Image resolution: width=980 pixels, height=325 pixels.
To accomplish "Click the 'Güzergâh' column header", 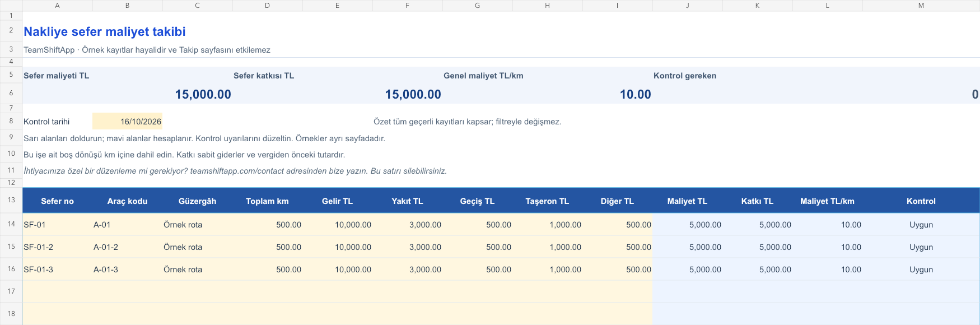I will tap(197, 201).
